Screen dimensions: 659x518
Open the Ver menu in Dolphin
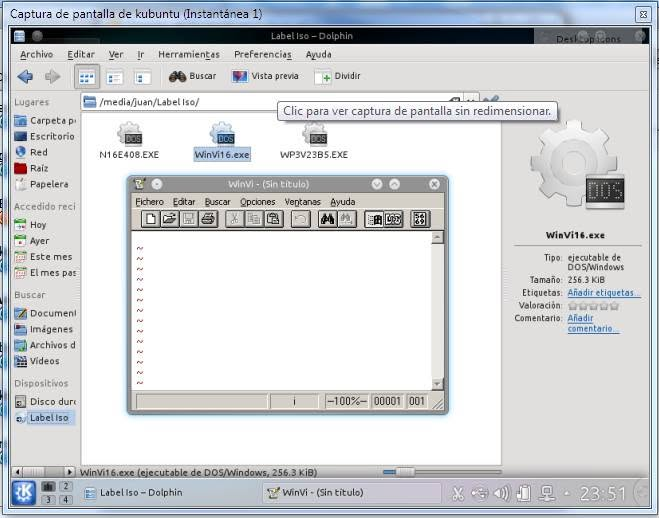[116, 55]
